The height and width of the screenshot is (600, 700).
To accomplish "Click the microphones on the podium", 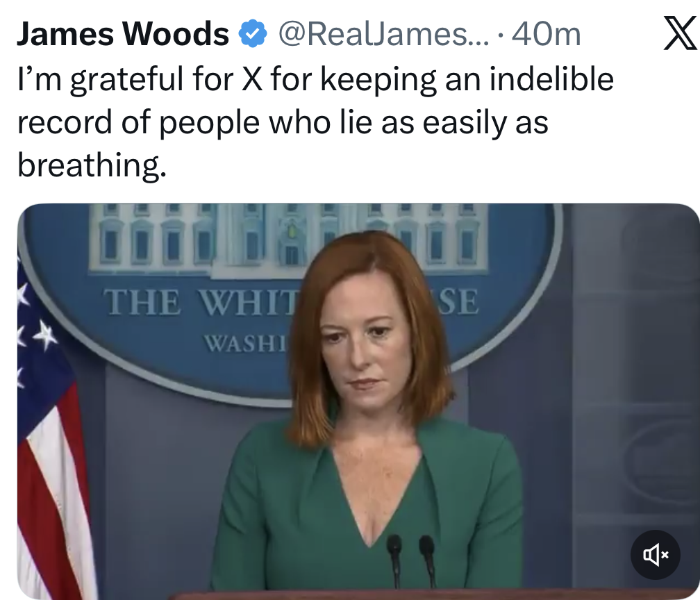I will (x=410, y=561).
